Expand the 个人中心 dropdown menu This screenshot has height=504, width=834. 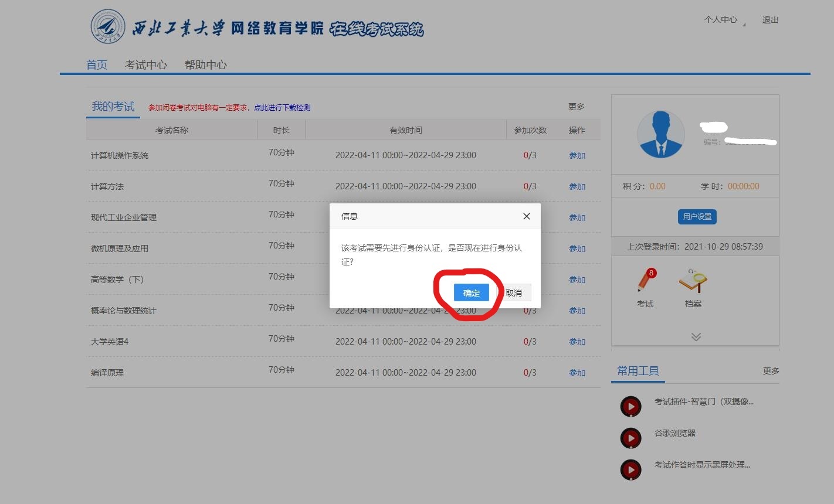[721, 19]
